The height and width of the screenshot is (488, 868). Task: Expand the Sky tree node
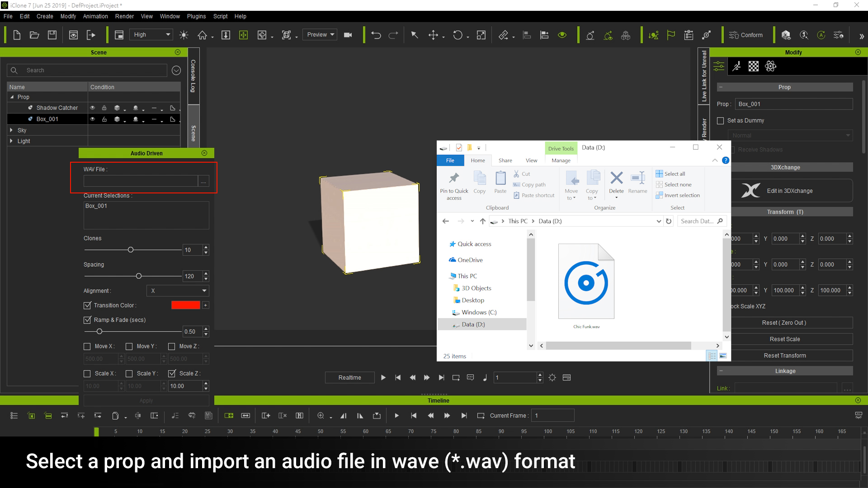(11, 130)
